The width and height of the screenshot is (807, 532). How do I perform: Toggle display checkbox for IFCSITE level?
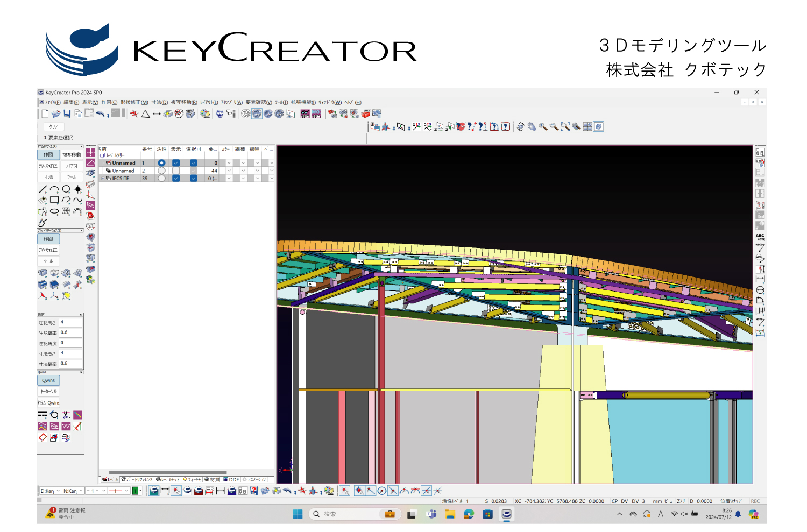point(176,178)
